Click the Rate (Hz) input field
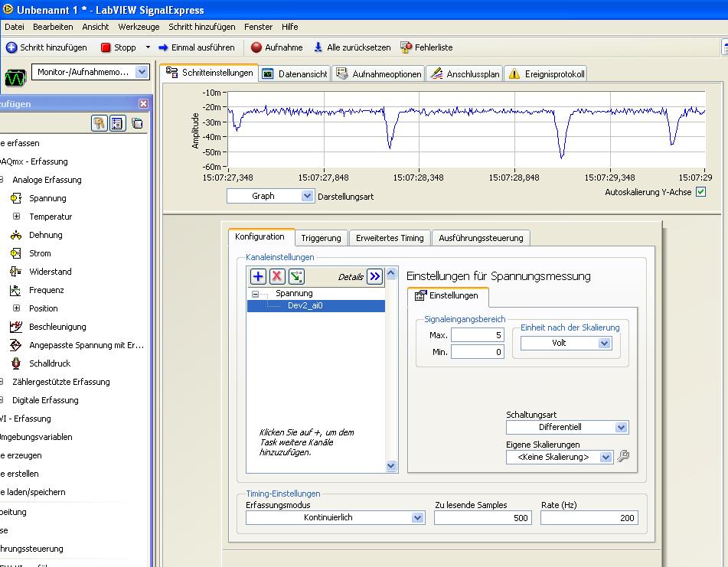Screen dimensions: 728x567 click(588, 518)
